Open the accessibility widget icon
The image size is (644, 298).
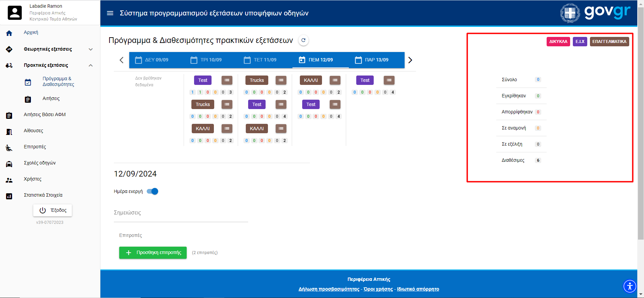(630, 286)
